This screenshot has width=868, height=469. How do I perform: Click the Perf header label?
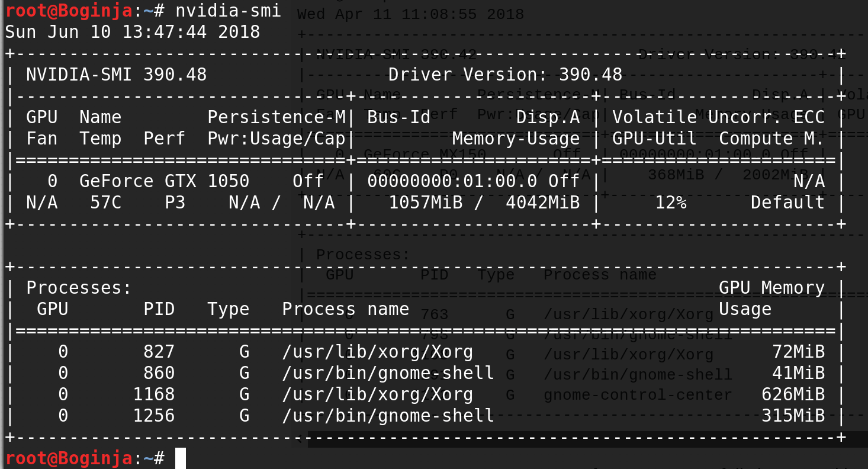point(165,139)
